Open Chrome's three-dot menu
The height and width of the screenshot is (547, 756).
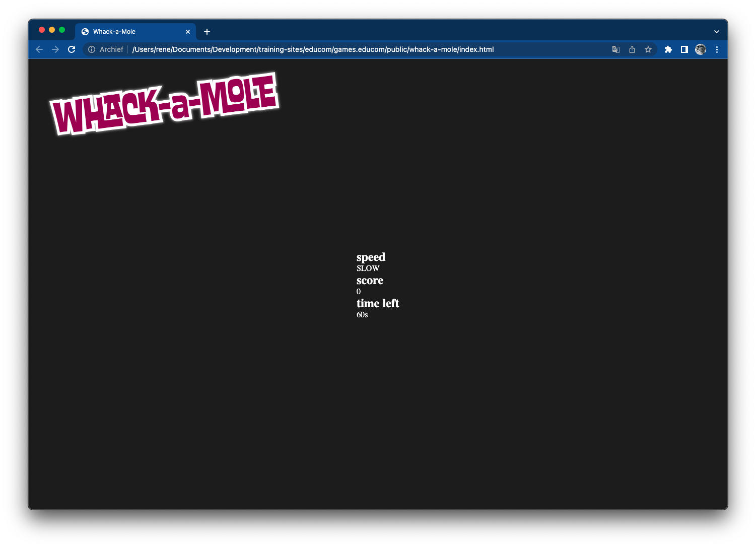tap(717, 49)
